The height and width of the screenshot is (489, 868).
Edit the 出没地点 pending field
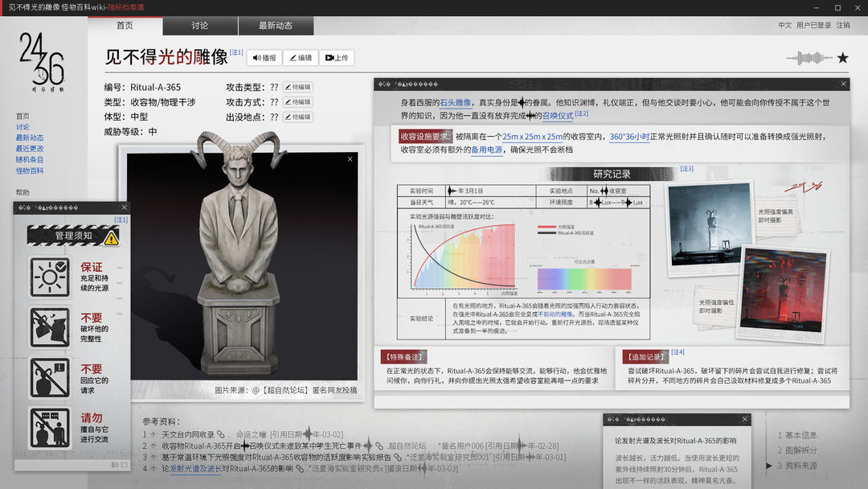[298, 117]
